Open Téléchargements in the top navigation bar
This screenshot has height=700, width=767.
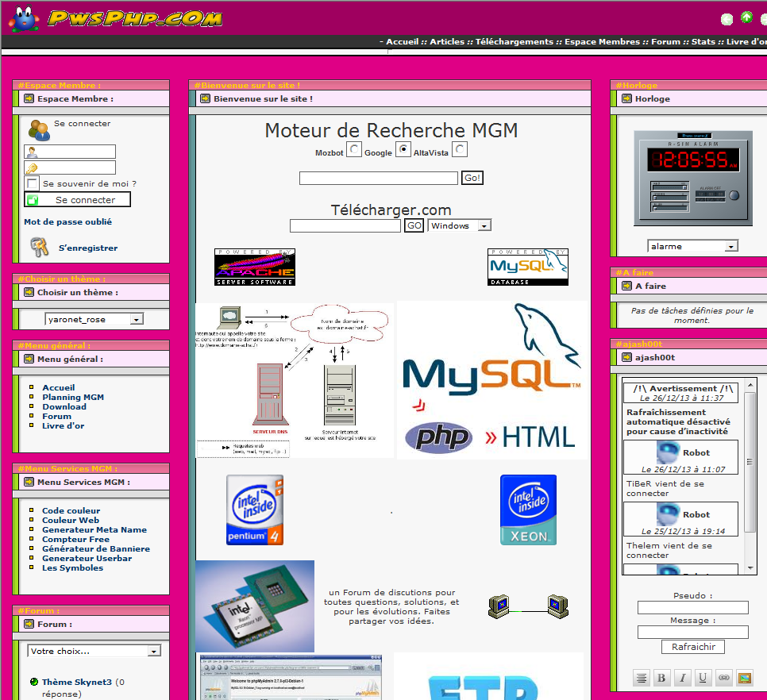514,41
